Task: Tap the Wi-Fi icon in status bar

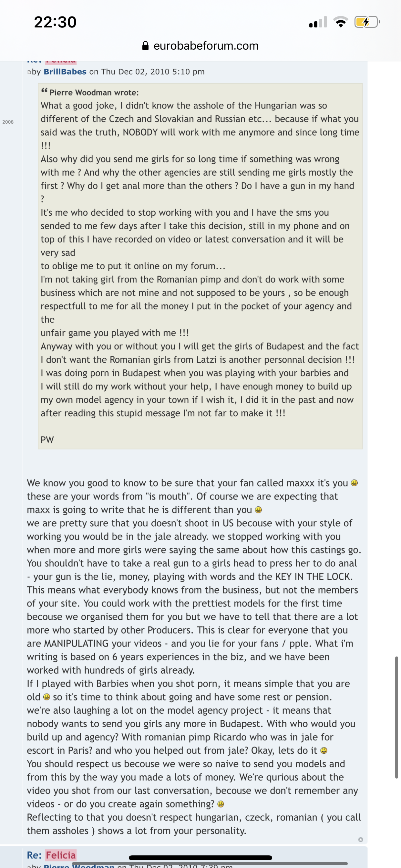Action: [341, 22]
